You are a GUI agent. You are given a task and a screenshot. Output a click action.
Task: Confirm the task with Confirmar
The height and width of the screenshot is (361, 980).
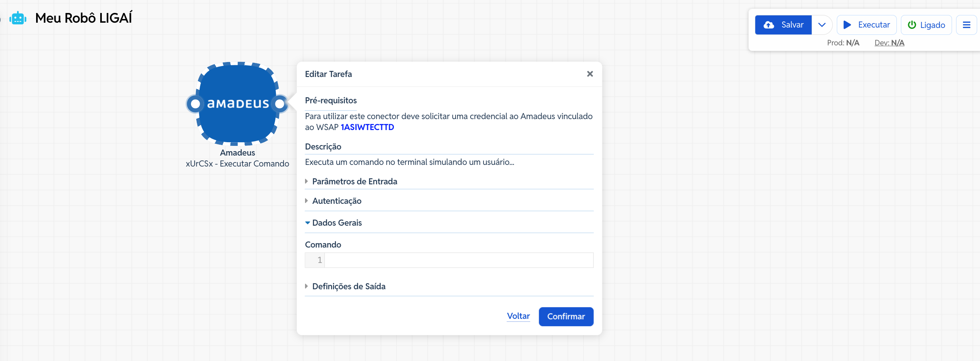click(566, 316)
